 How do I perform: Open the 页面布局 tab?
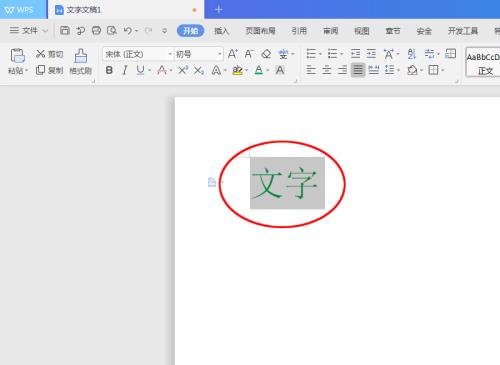[260, 31]
